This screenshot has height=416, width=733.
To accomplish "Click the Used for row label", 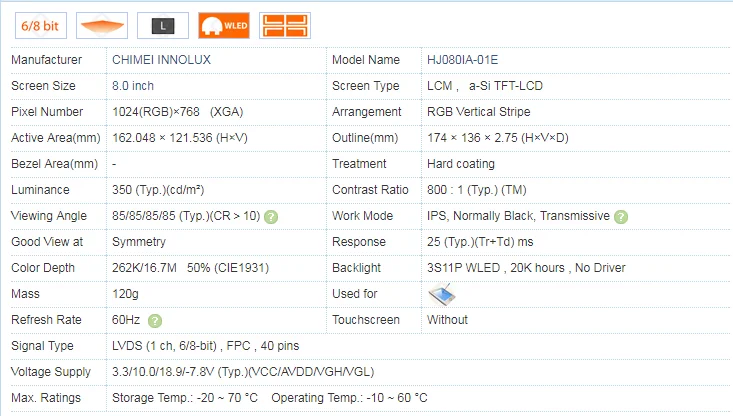I will (x=354, y=294).
